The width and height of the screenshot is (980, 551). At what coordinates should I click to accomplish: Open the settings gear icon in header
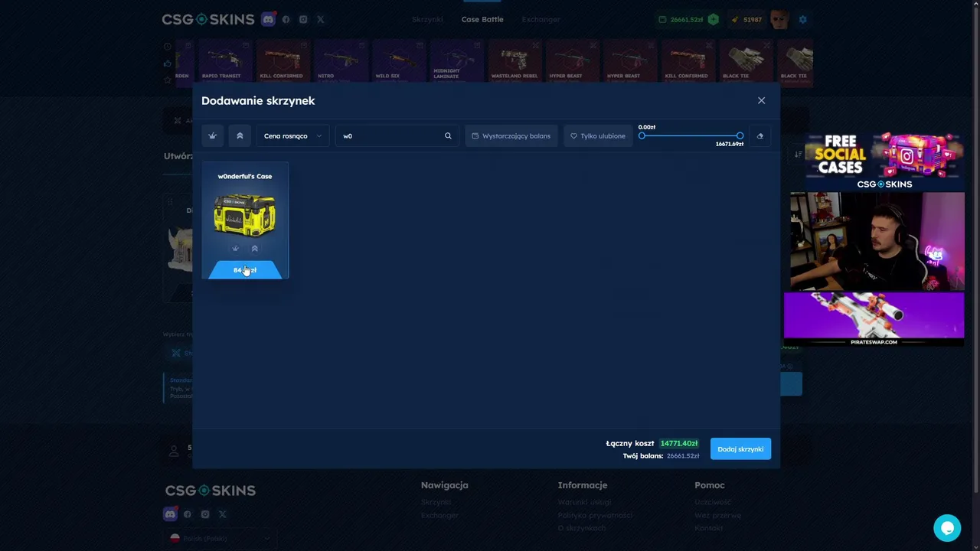pos(802,19)
